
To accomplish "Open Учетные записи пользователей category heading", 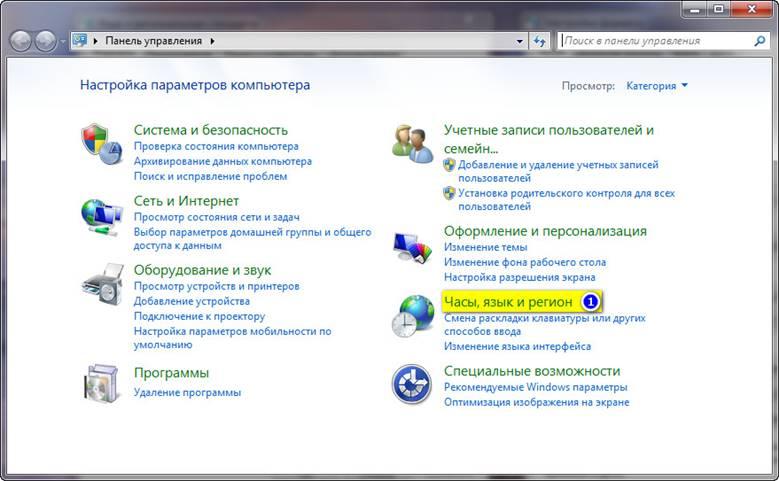I will pos(548,139).
